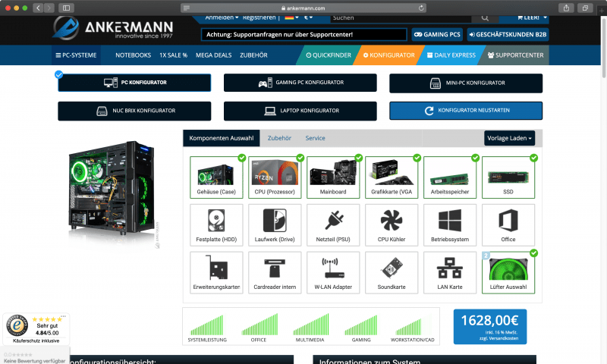Open the KONFIGURATOR navigation tab
Screen dimensions: 607x364
pos(388,55)
